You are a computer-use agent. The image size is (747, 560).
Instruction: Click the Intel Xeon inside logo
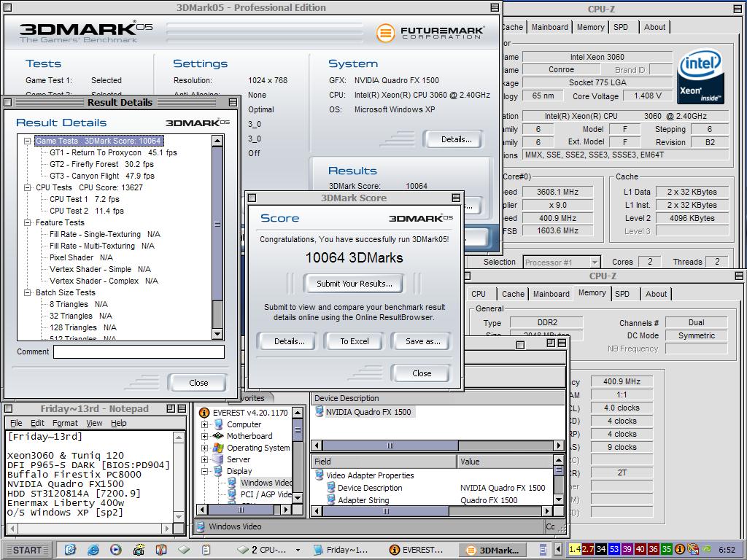(700, 77)
